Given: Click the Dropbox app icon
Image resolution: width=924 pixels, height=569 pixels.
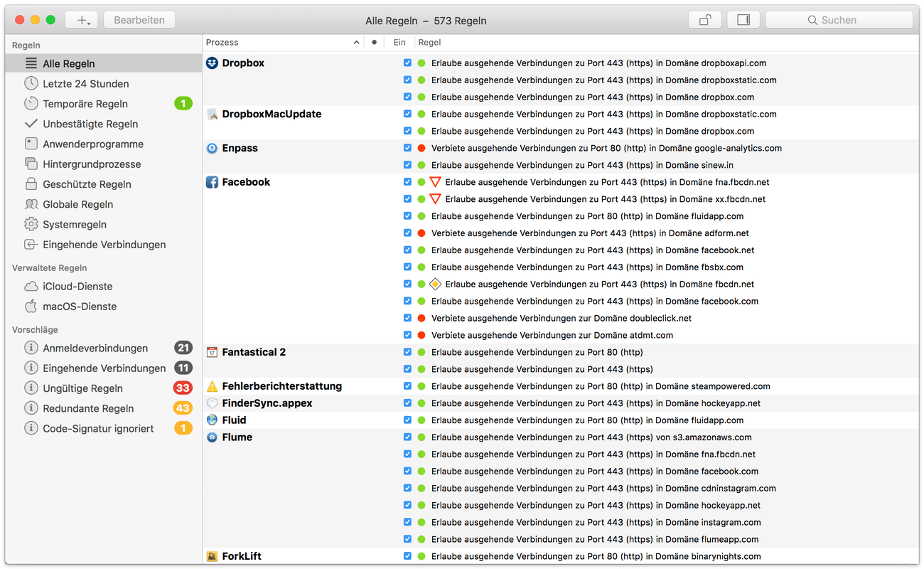Looking at the screenshot, I should click(212, 63).
